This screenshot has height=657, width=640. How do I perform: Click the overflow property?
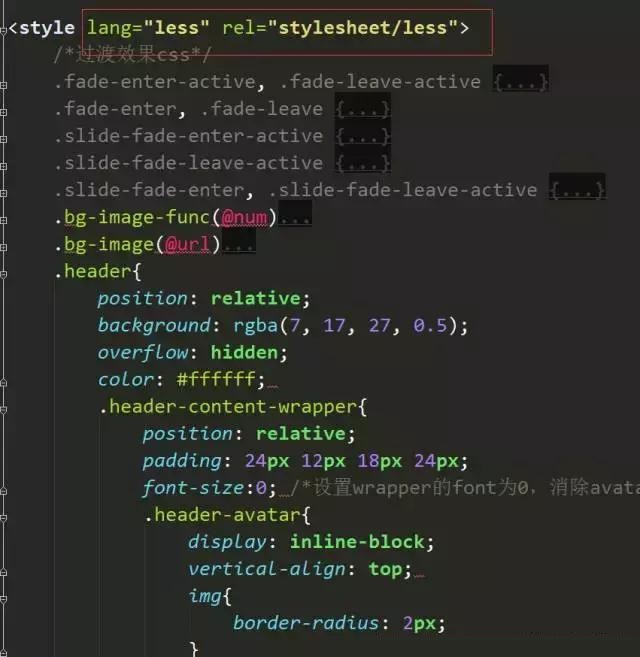143,353
